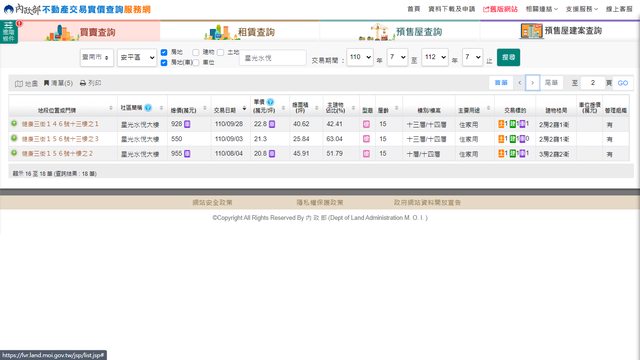Click the GO button beside the page number
The image size is (640, 360).
tap(623, 83)
